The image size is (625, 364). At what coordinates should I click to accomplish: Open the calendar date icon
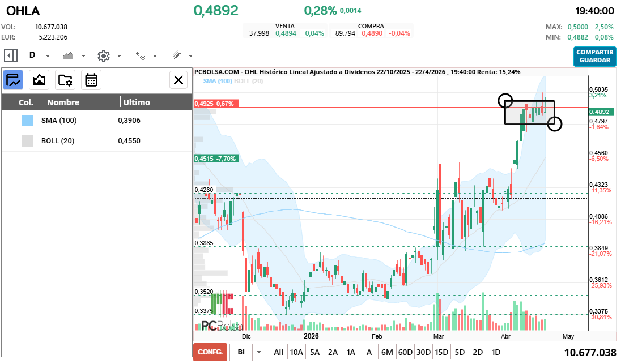[91, 80]
